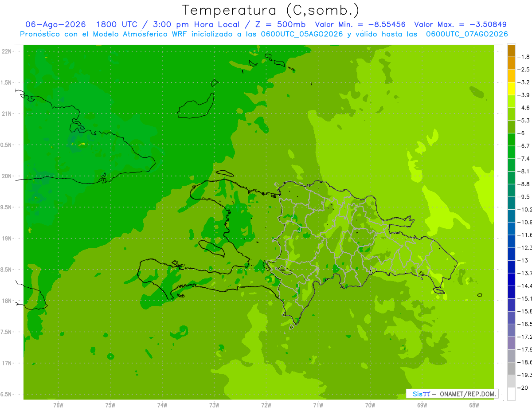Click the '69W' longitude label

click(x=422, y=405)
